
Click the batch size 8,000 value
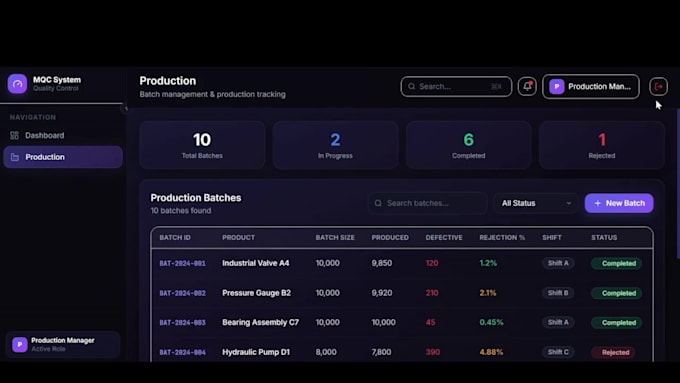click(x=326, y=352)
